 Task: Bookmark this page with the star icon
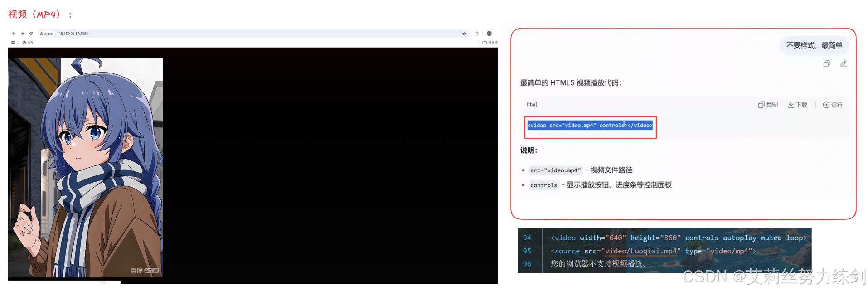click(464, 34)
